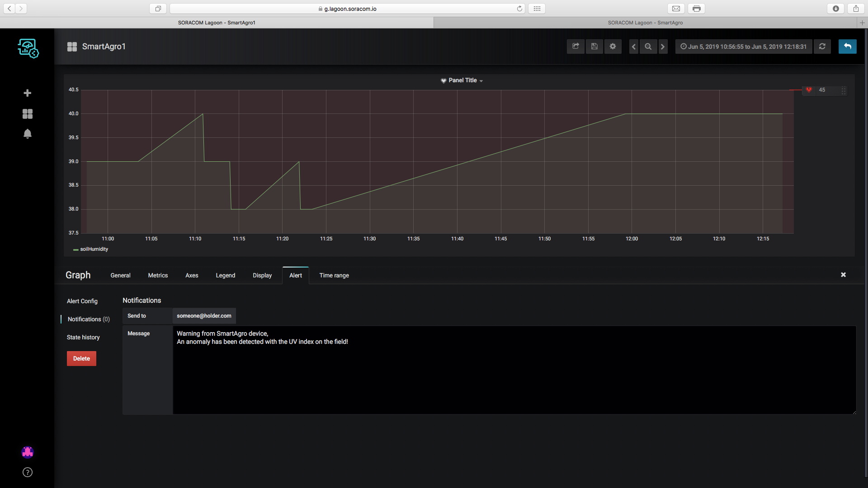Click the threshold handle showing 45
This screenshot has height=488, width=868.
point(823,90)
